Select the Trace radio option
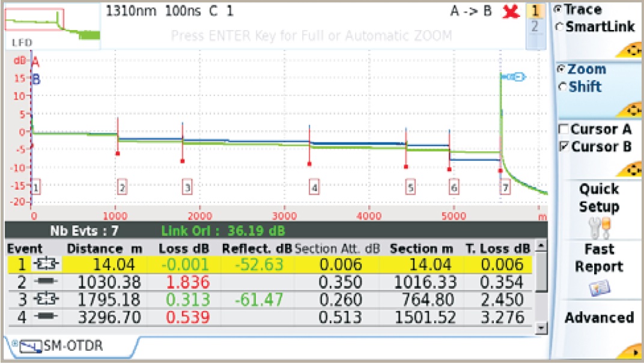644x364 pixels. pyautogui.click(x=558, y=10)
